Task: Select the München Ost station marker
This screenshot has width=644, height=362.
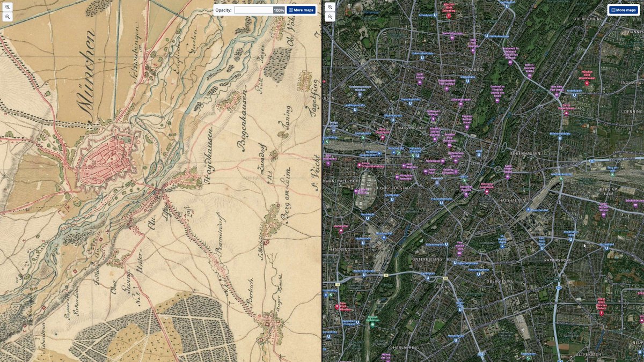Action: (528, 210)
